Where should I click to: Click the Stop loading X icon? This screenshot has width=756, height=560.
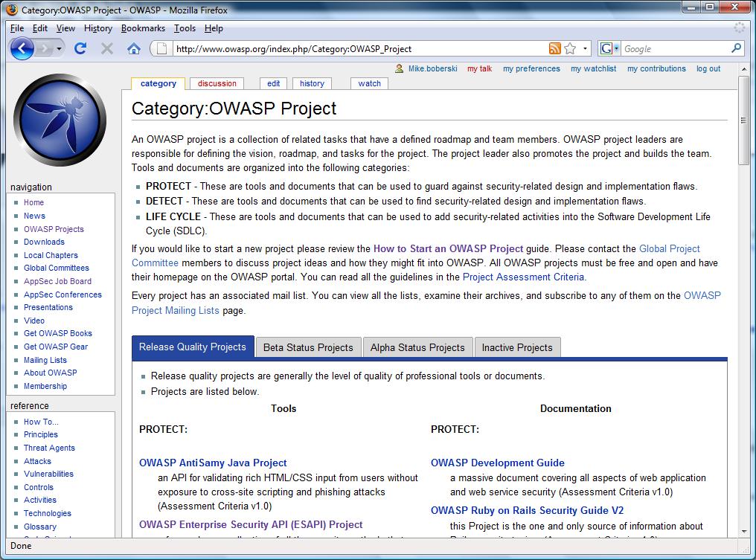point(107,48)
